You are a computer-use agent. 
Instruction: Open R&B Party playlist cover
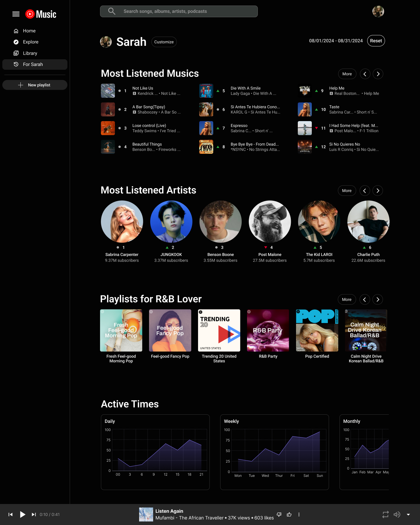(268, 330)
